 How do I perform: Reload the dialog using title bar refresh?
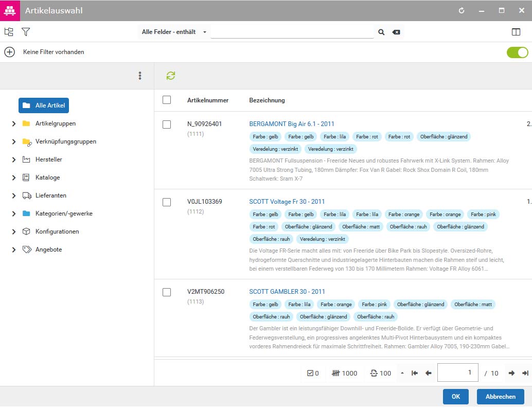click(x=462, y=10)
